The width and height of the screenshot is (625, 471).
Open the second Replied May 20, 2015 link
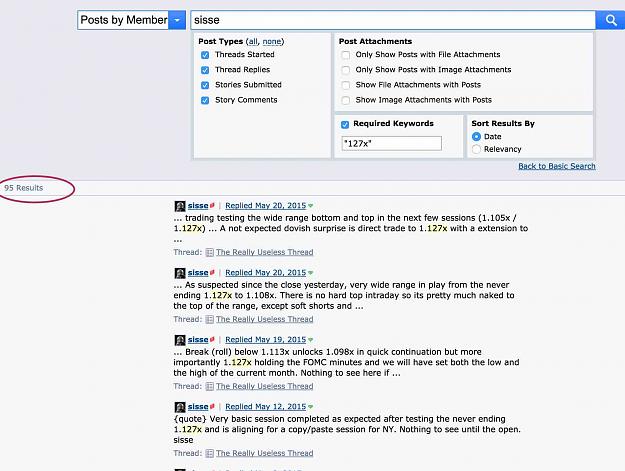click(x=265, y=273)
